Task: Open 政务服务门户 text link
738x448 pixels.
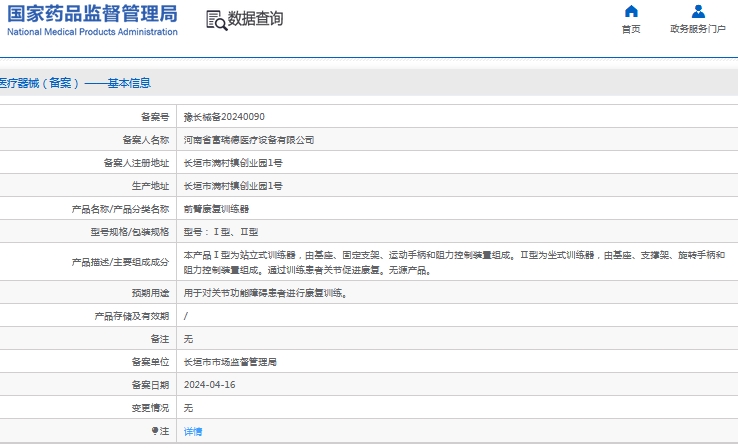Action: click(698, 29)
